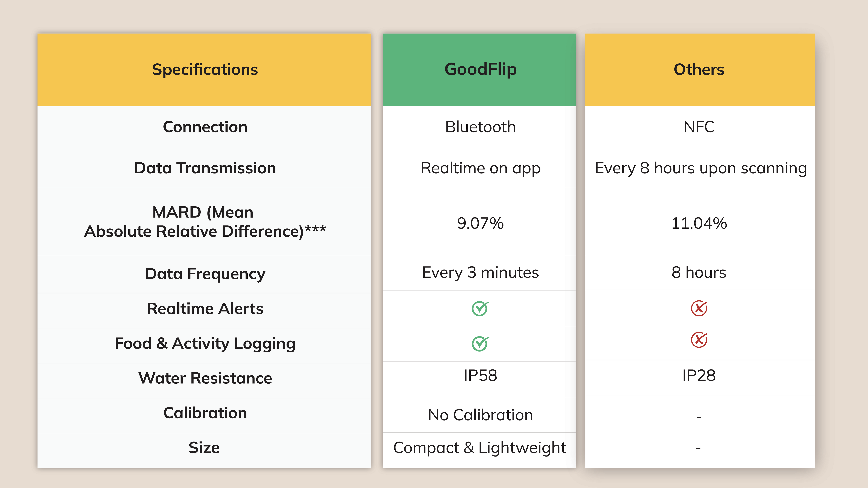Click the GoodFlip column header

coord(480,69)
